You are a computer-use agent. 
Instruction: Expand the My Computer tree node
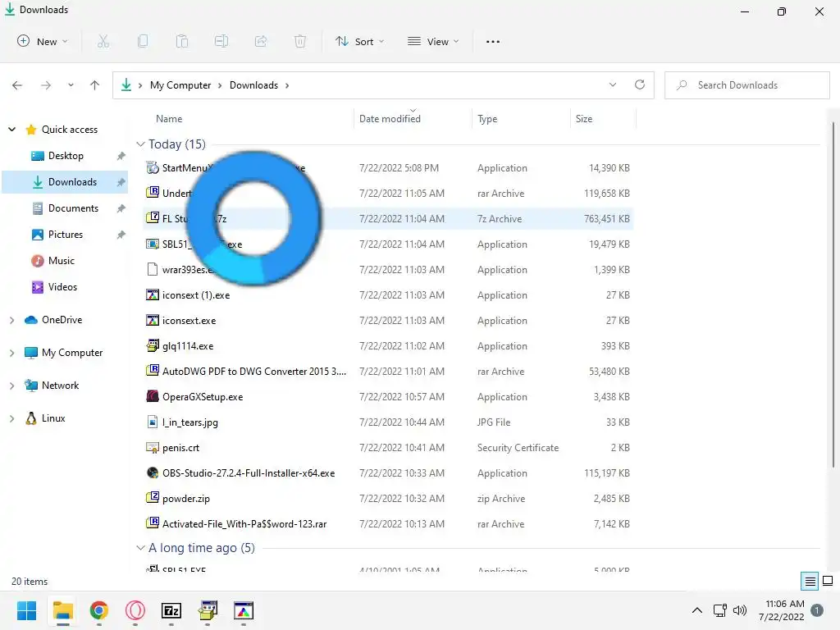11,353
